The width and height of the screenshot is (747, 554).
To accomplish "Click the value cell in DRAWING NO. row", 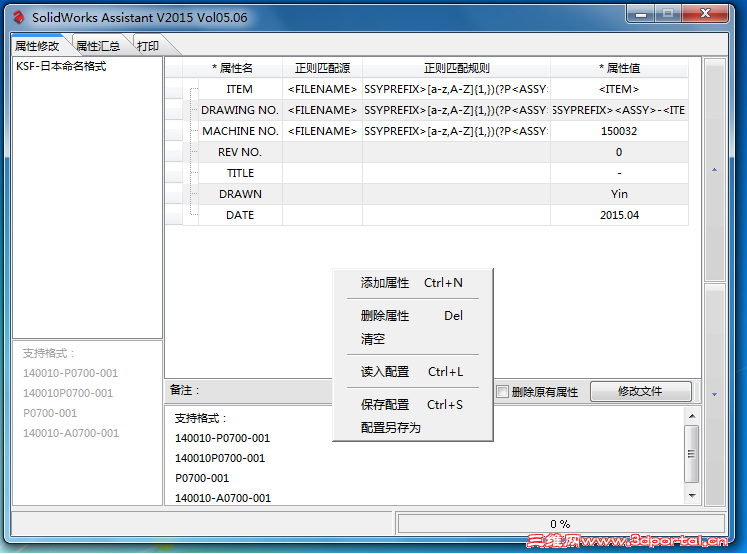I will (619, 110).
